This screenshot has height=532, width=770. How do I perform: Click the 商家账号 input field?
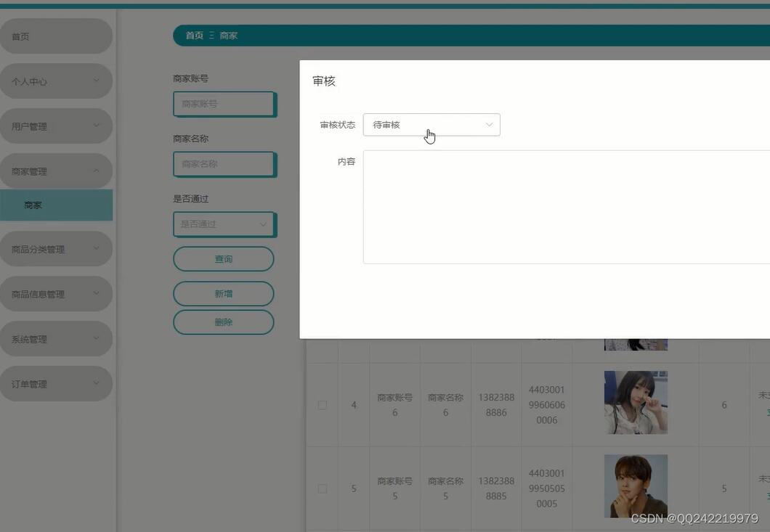(x=223, y=104)
